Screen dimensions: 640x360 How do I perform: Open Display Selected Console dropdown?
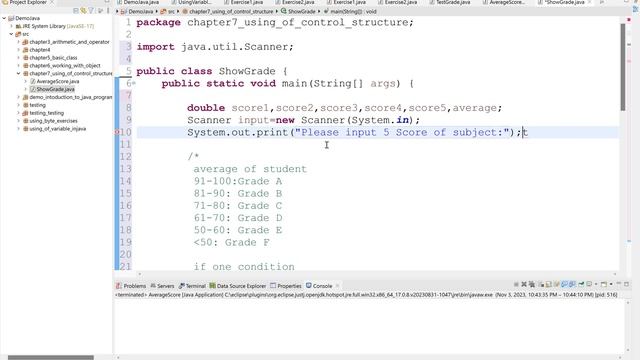click(596, 284)
